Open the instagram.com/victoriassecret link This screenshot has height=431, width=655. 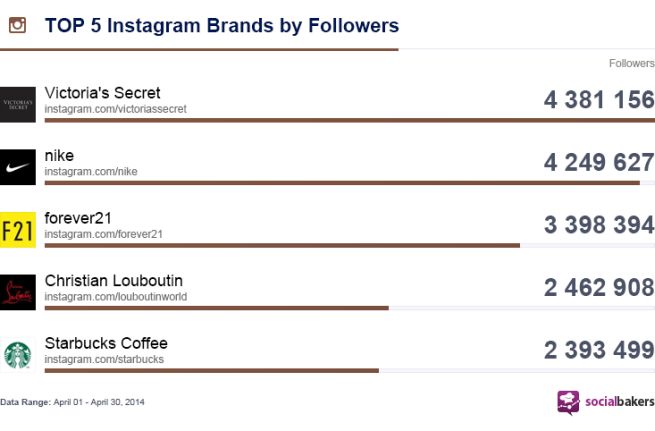115,109
